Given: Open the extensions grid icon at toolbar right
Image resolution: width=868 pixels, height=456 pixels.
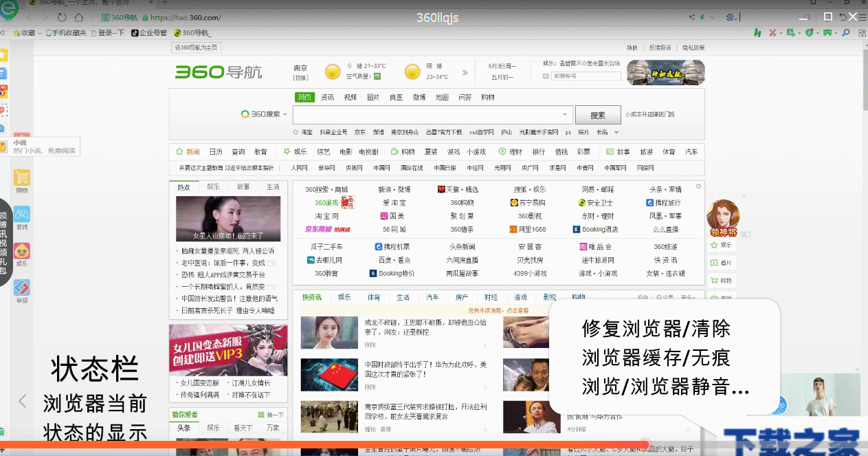Looking at the screenshot, I should 862,33.
